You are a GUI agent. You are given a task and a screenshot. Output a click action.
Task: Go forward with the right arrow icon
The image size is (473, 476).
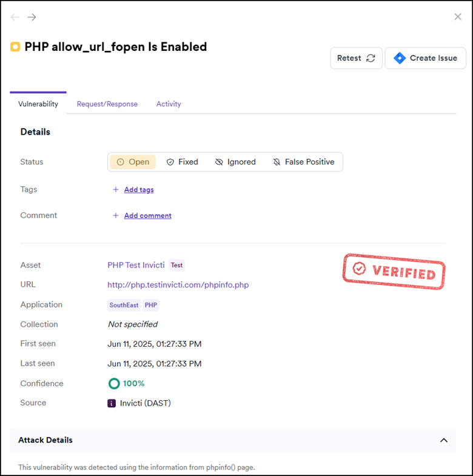[32, 17]
